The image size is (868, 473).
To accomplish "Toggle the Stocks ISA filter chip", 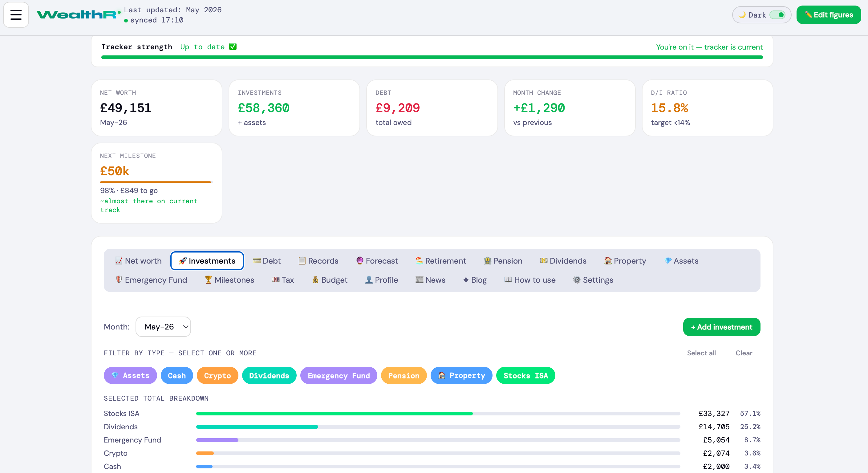I will (525, 375).
